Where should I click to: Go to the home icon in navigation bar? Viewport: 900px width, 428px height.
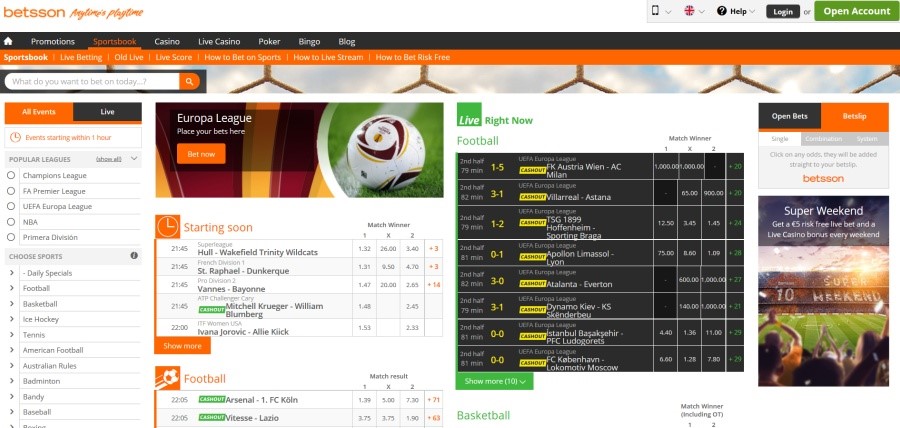(8, 41)
